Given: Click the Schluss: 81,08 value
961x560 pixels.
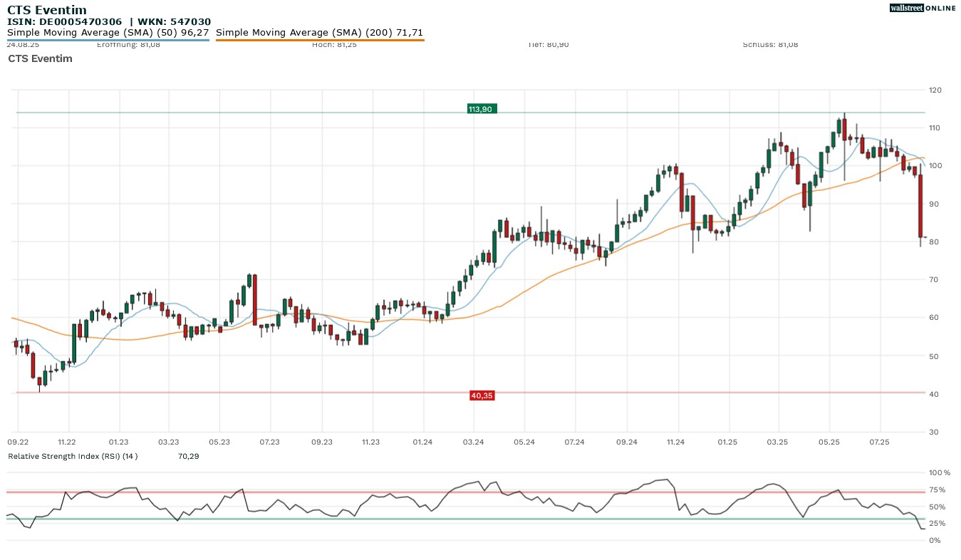Looking at the screenshot, I should click(x=770, y=45).
